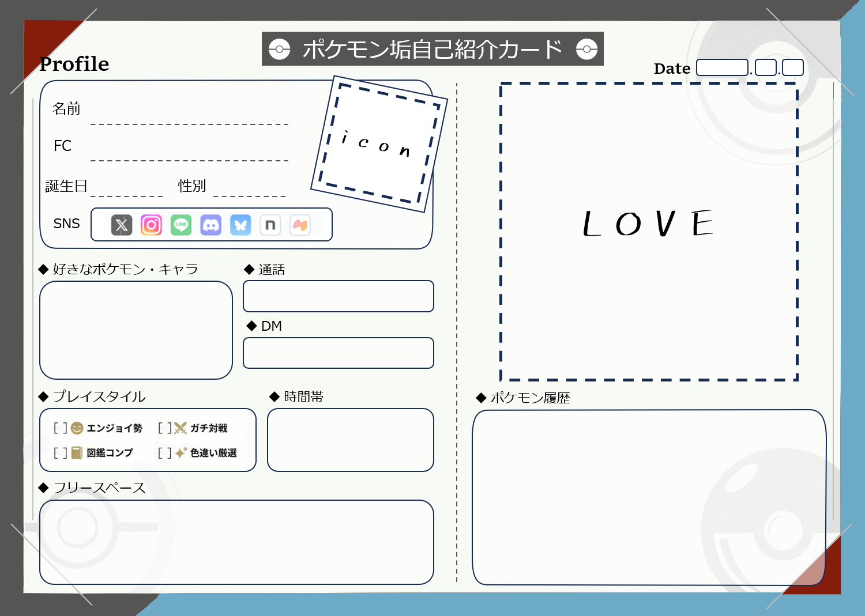Select the mixi2 icon at the row's end
The image size is (865, 616).
point(300,225)
